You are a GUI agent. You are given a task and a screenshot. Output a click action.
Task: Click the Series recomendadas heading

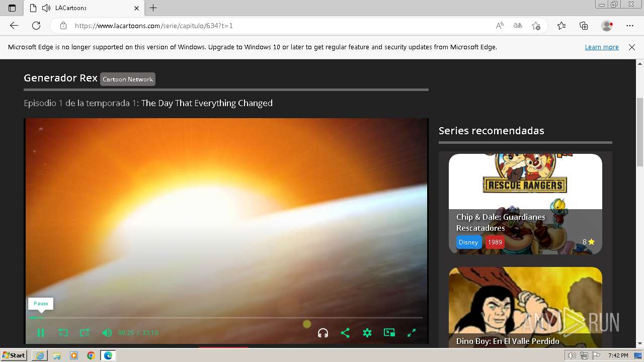click(492, 131)
